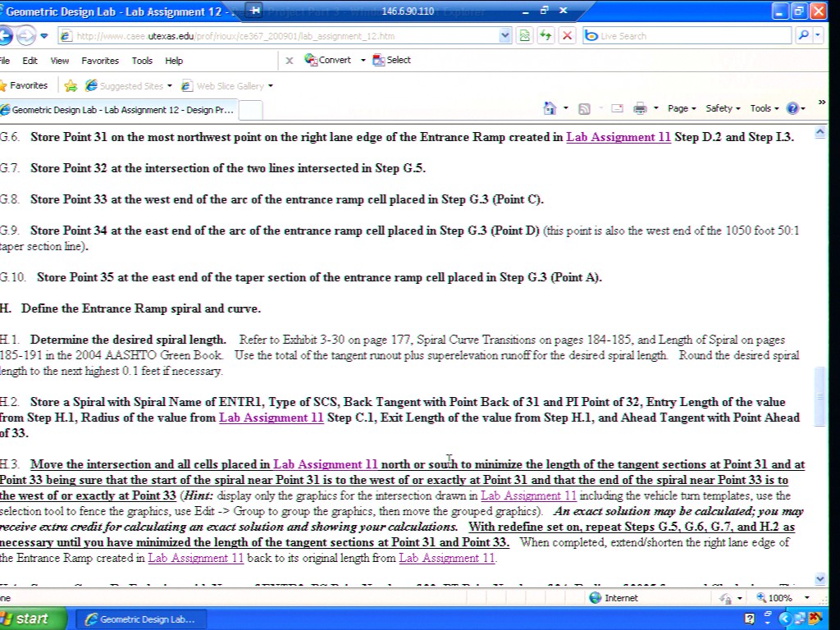
Task: Open Web Slice Gallery on favorites bar
Action: pyautogui.click(x=227, y=85)
